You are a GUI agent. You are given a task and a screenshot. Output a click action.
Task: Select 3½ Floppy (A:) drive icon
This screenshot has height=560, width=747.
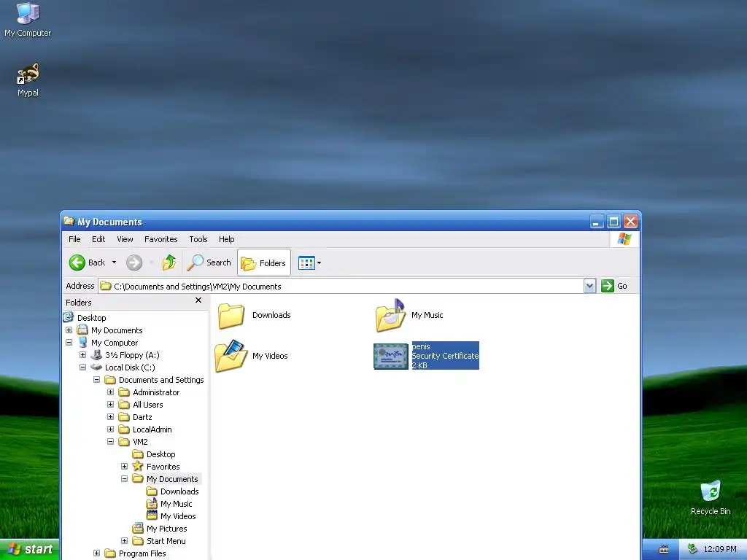96,355
